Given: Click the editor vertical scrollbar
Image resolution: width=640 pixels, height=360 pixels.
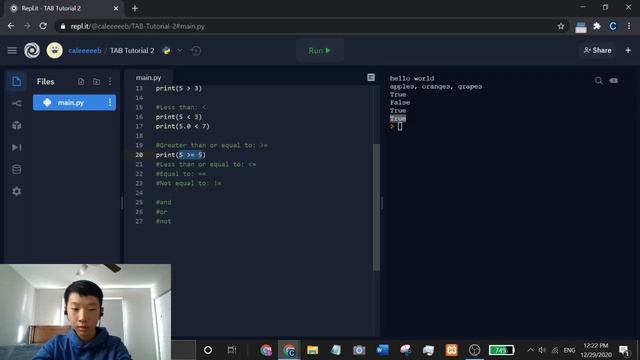Looking at the screenshot, I should coord(376,207).
